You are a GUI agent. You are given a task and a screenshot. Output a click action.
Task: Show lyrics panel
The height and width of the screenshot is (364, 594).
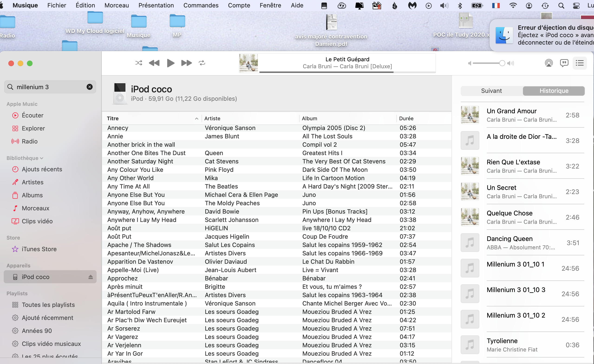pos(564,63)
